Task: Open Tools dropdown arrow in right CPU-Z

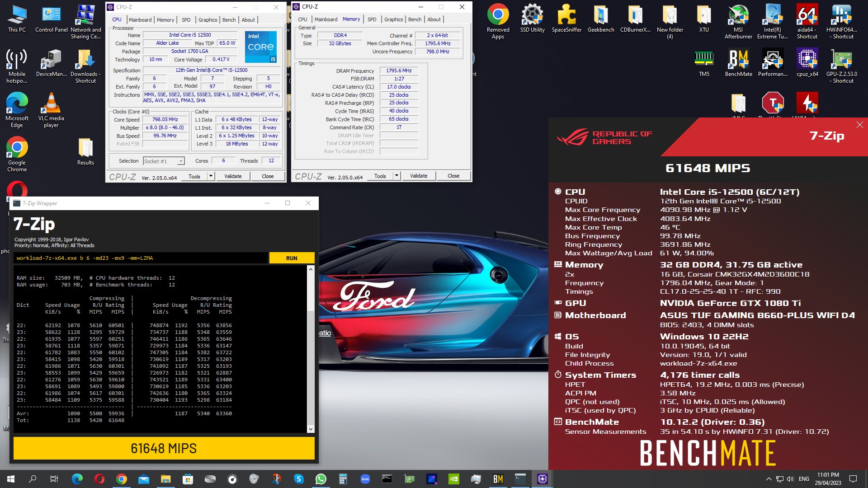Action: click(x=396, y=176)
